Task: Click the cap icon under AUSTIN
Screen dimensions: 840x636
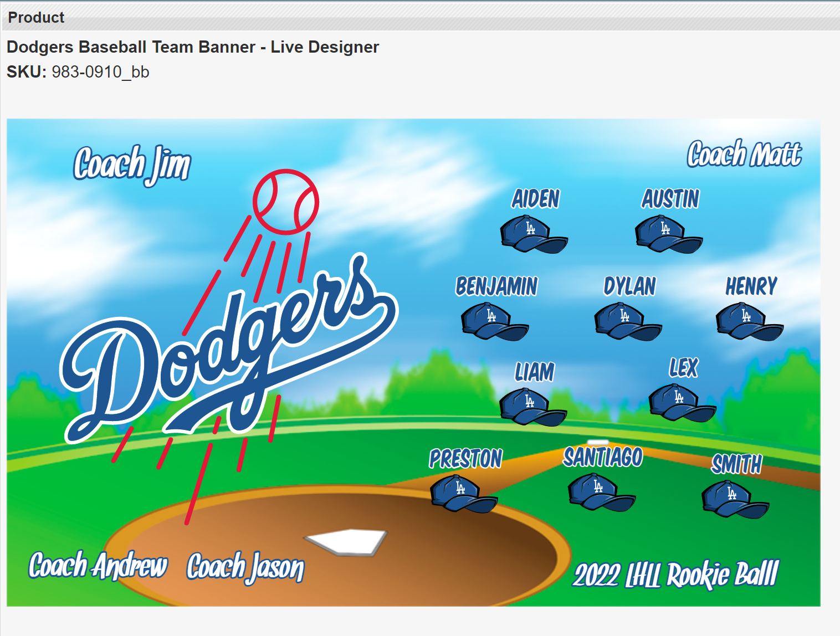Action: pos(669,234)
